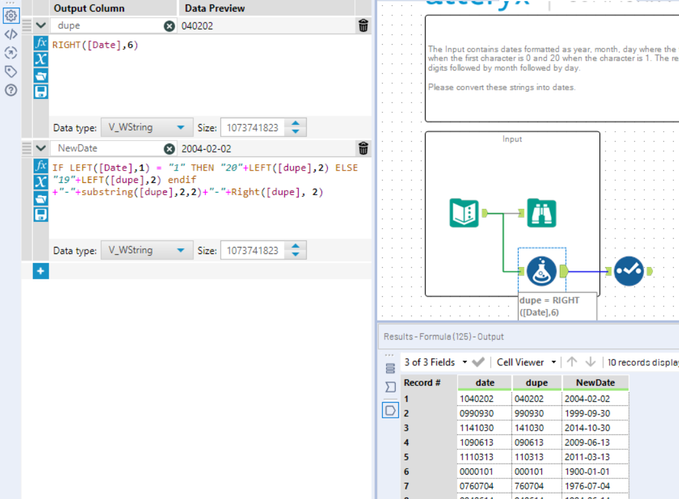Clear the dupe output column name

(169, 26)
